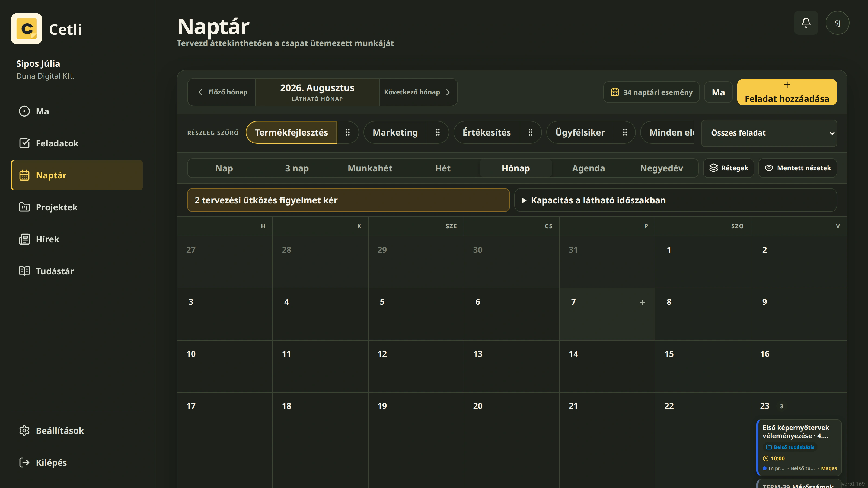This screenshot has width=868, height=488.
Task: Switch to Negyedév view
Action: [662, 168]
